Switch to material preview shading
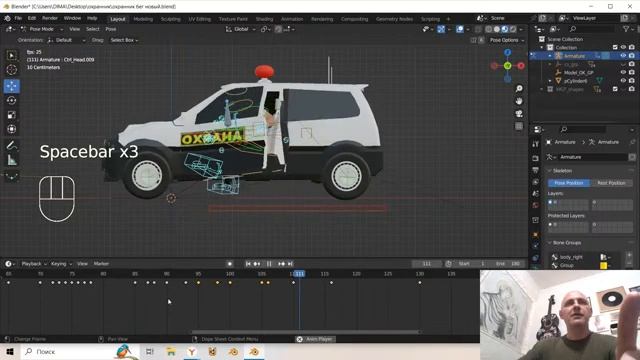Image resolution: width=640 pixels, height=360 pixels. tap(504, 29)
